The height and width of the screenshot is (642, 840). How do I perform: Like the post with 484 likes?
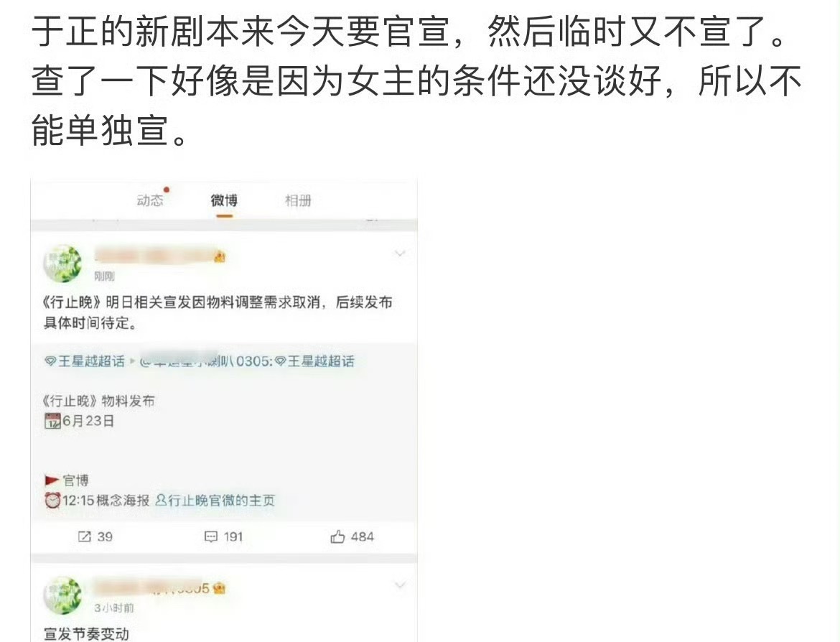coord(352,536)
